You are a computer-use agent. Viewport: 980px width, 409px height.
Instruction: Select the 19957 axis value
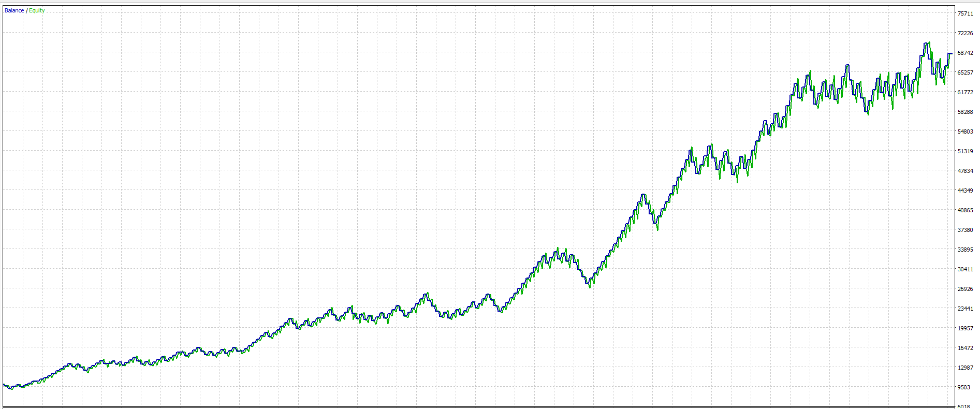pos(965,328)
